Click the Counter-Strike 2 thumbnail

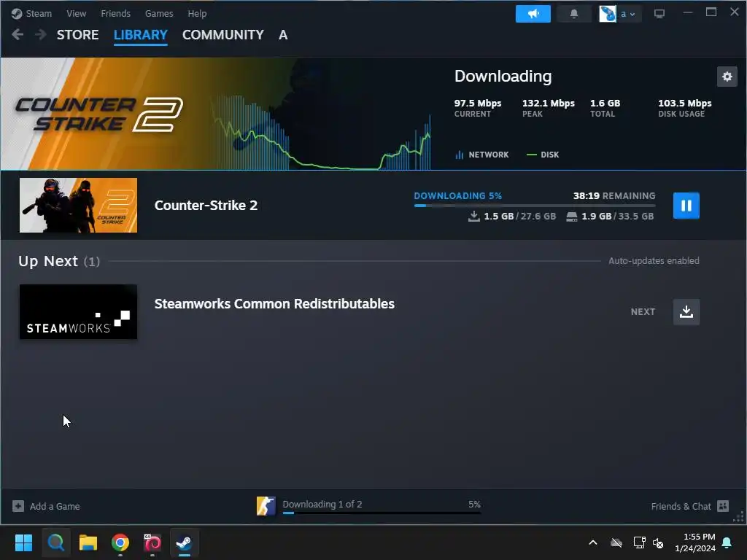(78, 205)
